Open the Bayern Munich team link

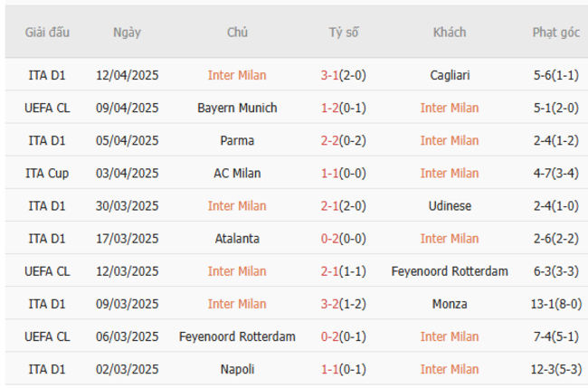tap(237, 109)
